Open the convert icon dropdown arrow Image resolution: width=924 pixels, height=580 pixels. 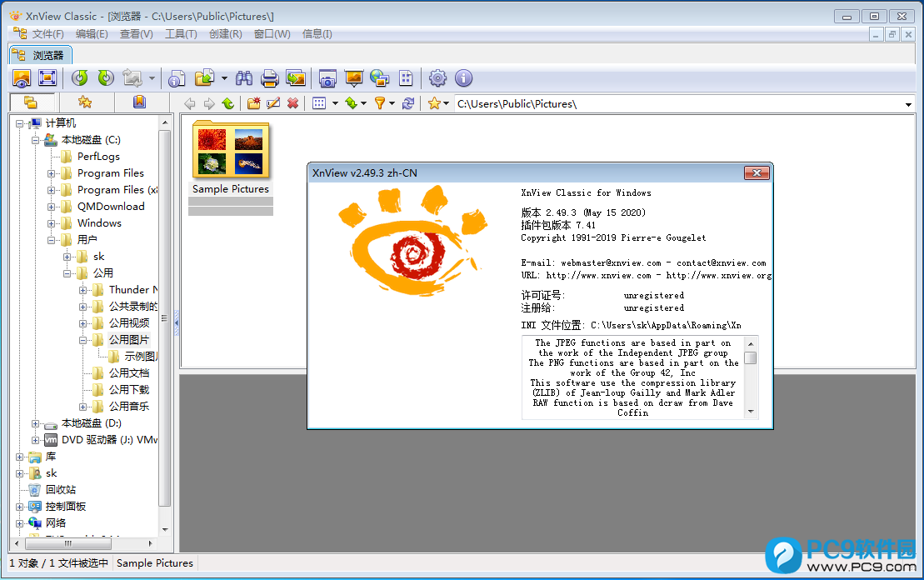[x=152, y=77]
